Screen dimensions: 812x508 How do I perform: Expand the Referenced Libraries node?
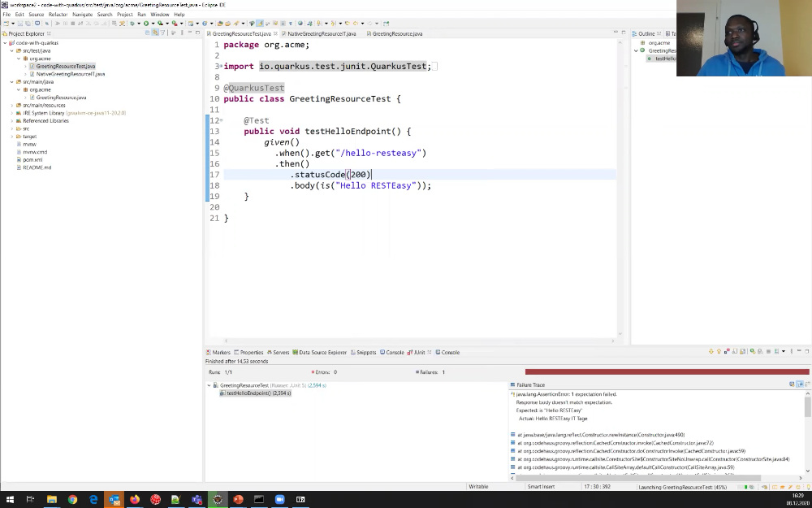12,121
